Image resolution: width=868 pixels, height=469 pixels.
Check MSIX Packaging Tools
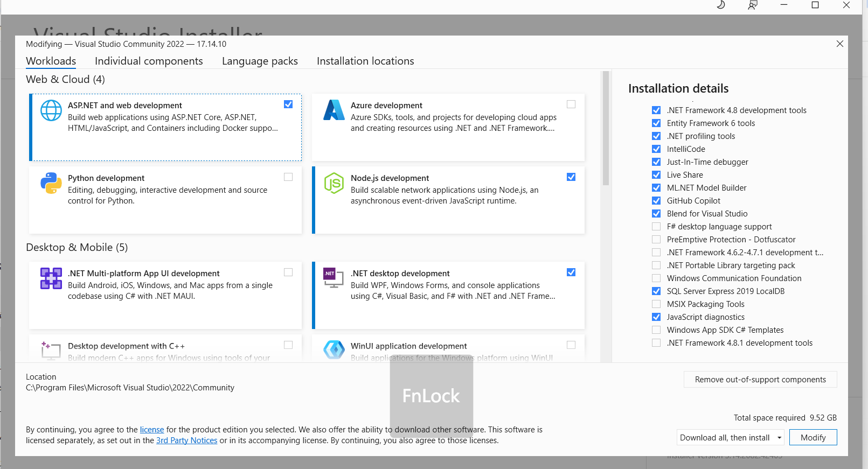point(656,304)
